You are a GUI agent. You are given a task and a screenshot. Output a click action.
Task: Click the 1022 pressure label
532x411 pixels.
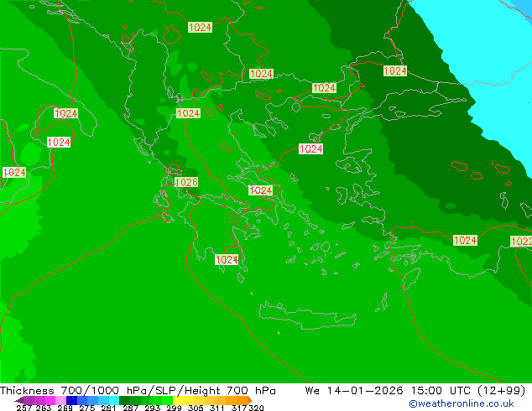pyautogui.click(x=521, y=241)
